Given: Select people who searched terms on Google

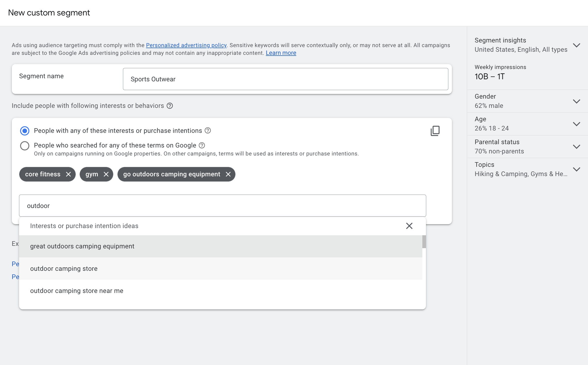Looking at the screenshot, I should 25,146.
